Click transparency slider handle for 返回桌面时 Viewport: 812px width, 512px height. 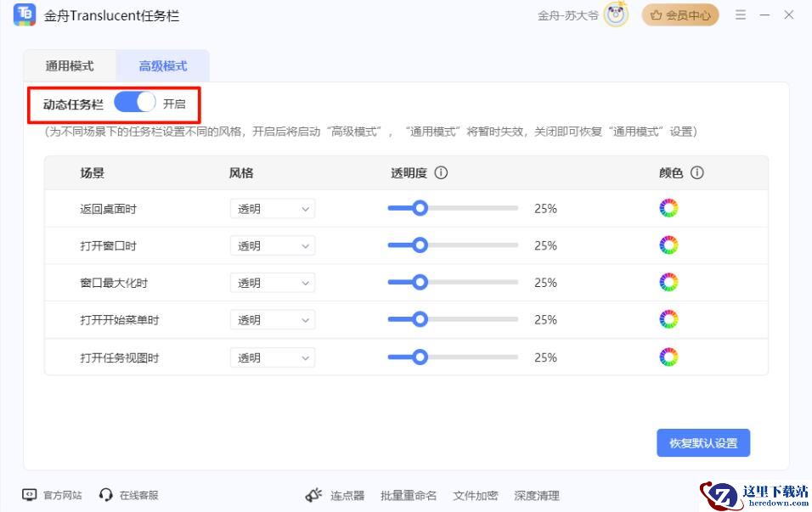(x=420, y=208)
